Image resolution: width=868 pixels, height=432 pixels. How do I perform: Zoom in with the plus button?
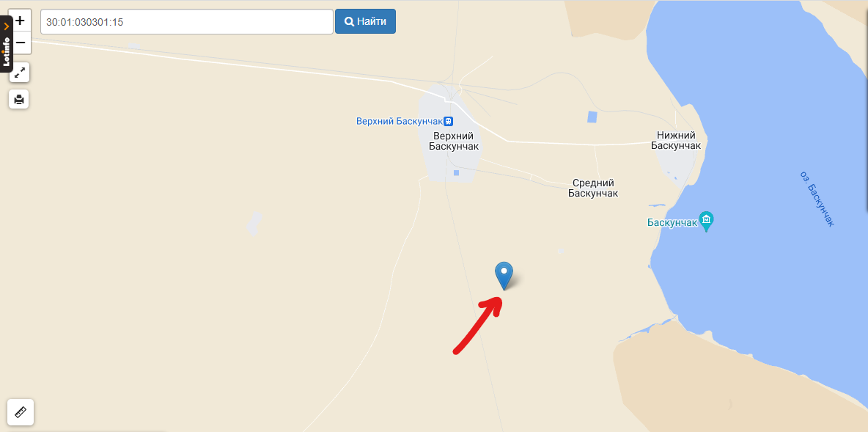point(21,21)
